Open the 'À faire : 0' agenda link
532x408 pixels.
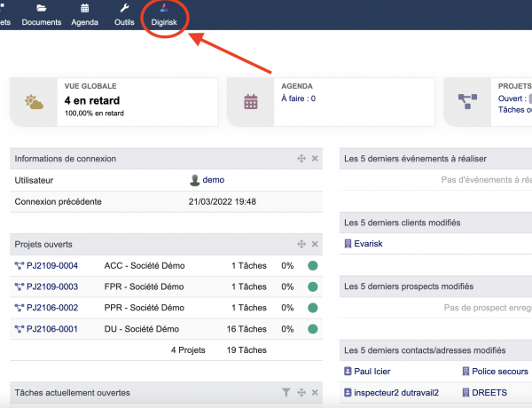click(x=298, y=98)
